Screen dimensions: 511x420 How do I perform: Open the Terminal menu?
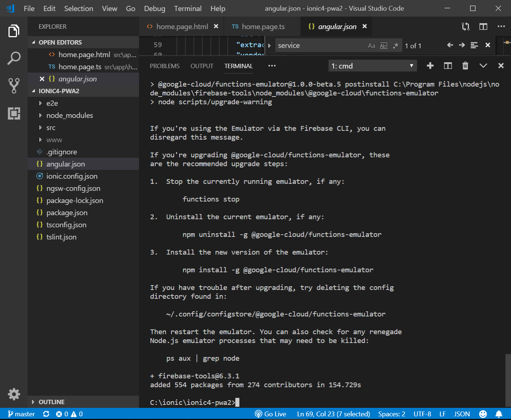click(x=188, y=8)
